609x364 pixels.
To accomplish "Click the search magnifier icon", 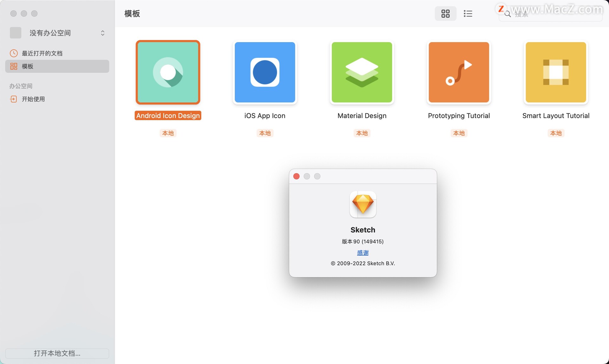I will pyautogui.click(x=507, y=14).
